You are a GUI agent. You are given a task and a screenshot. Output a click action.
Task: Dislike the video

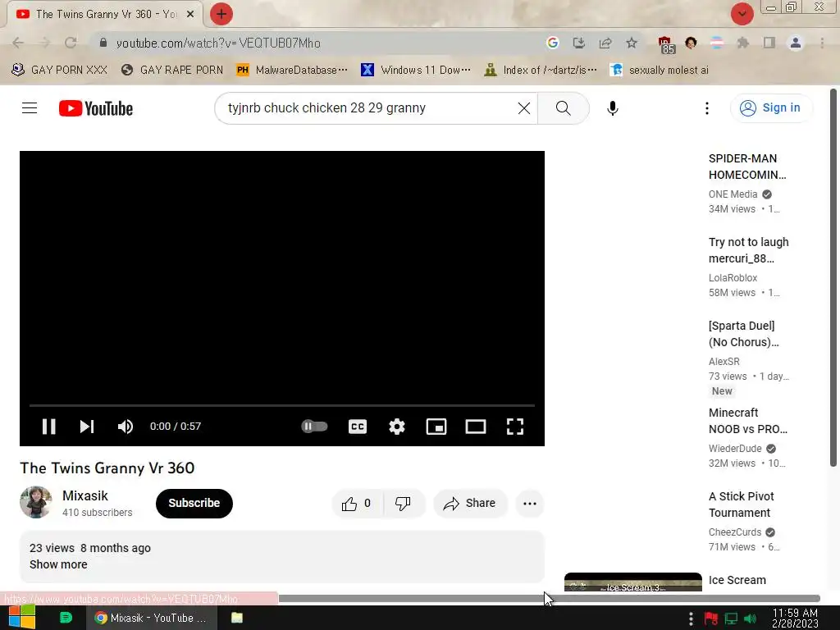(x=404, y=504)
